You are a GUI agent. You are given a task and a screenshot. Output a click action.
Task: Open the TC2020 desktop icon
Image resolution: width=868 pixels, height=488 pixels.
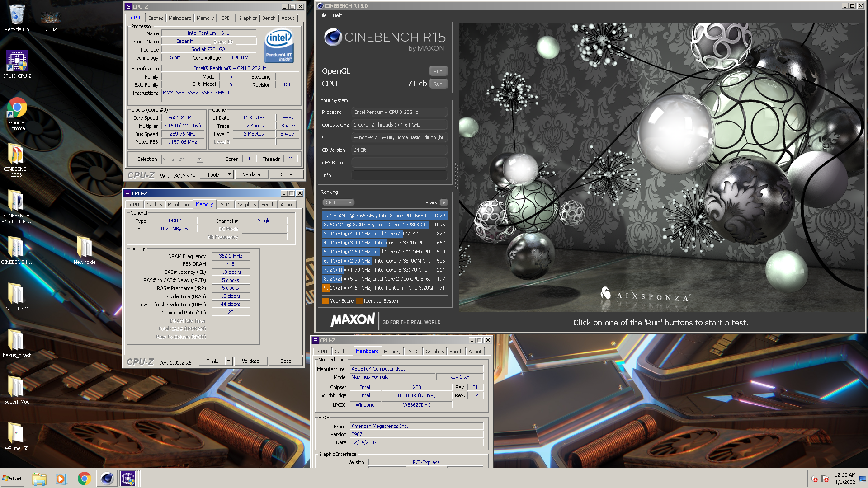[x=51, y=20]
